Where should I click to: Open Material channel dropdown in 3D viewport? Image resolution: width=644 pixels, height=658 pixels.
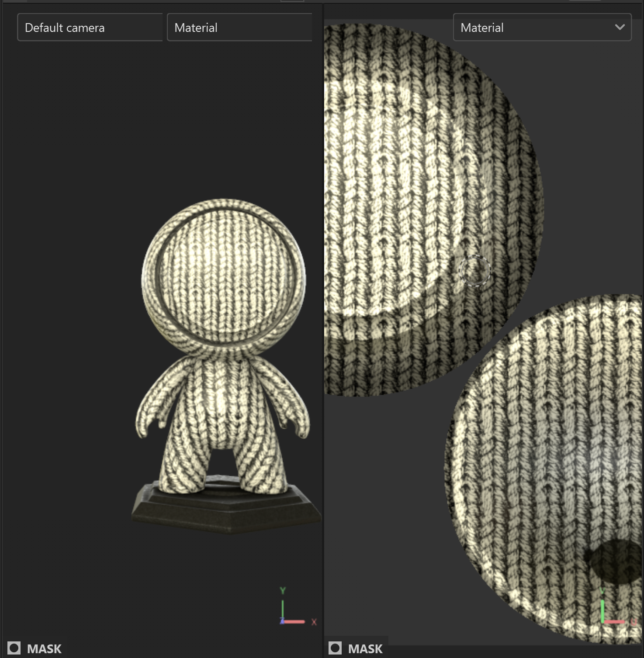click(x=239, y=28)
